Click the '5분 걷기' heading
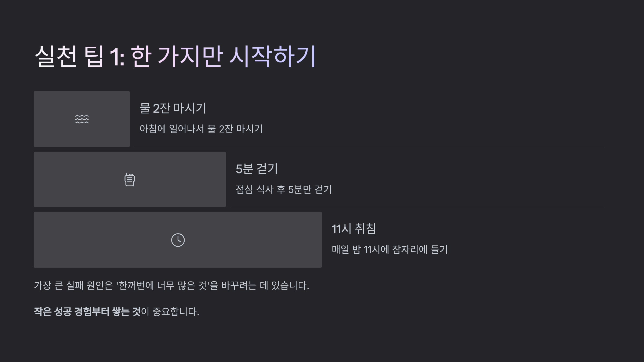The height and width of the screenshot is (362, 644). 257,169
